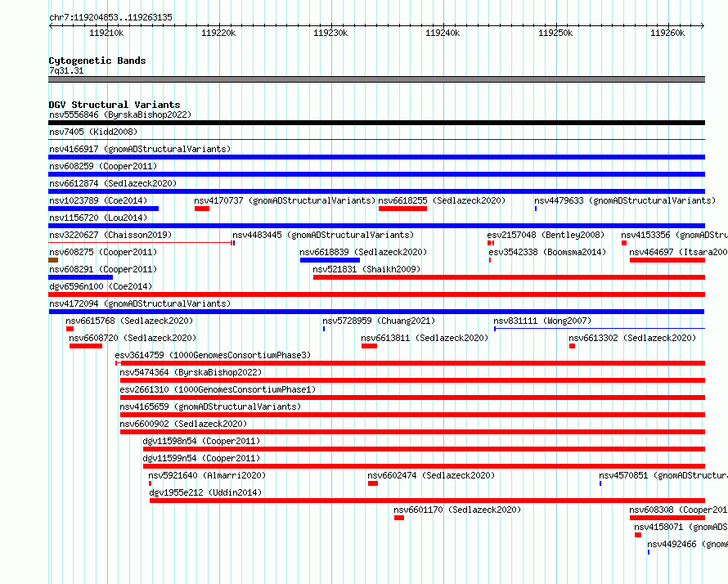Open the nsv608275 (Cooper2011) label
Image resolution: width=728 pixels, height=584 pixels.
[x=103, y=252]
